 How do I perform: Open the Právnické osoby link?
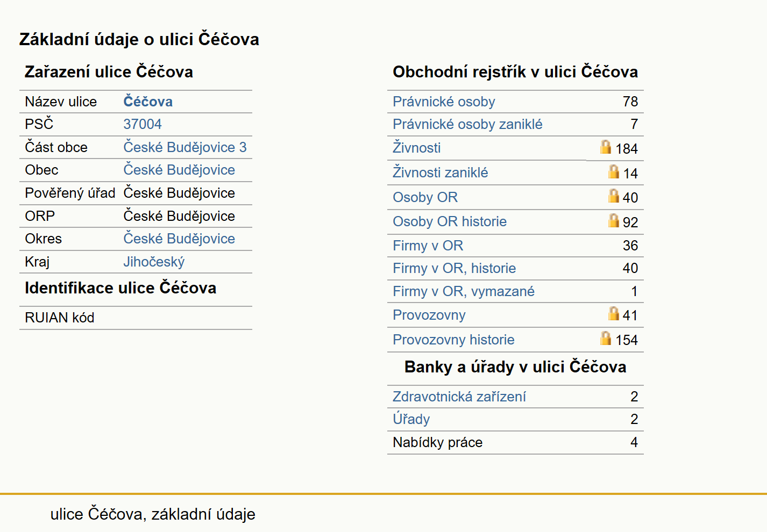tap(444, 102)
